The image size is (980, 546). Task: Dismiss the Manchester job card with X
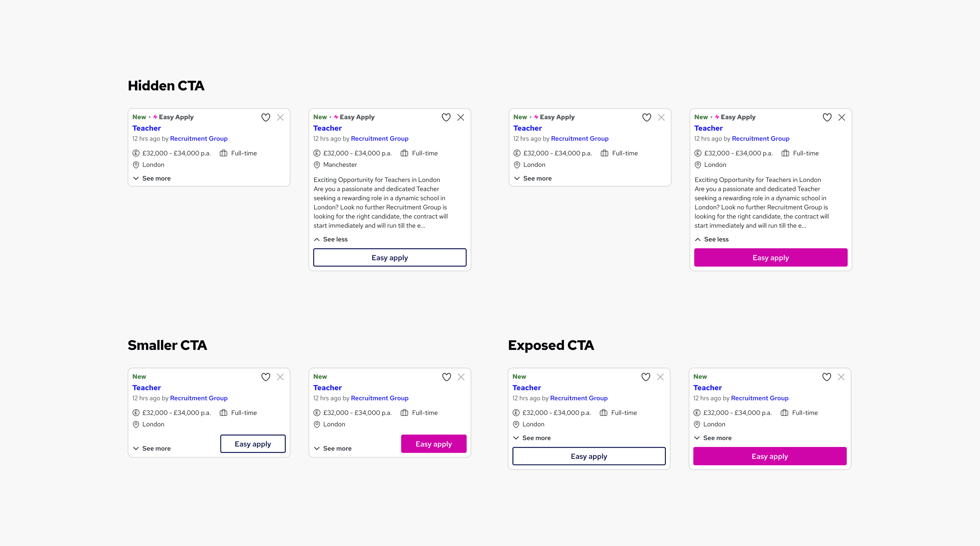point(461,117)
